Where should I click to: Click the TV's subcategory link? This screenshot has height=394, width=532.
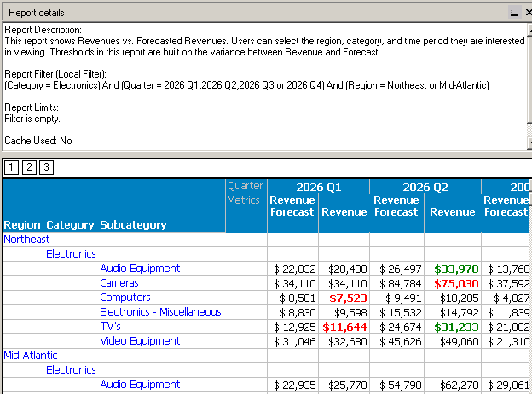pos(111,327)
